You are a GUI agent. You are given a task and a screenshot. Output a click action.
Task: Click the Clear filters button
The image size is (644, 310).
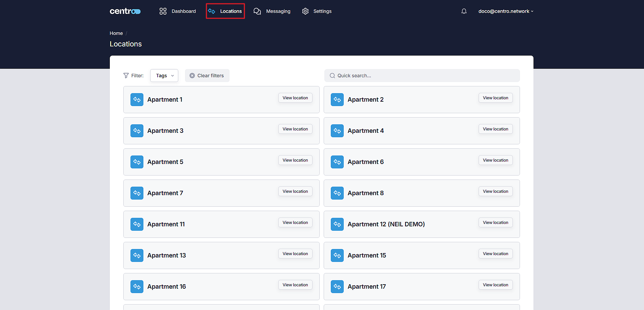point(207,76)
